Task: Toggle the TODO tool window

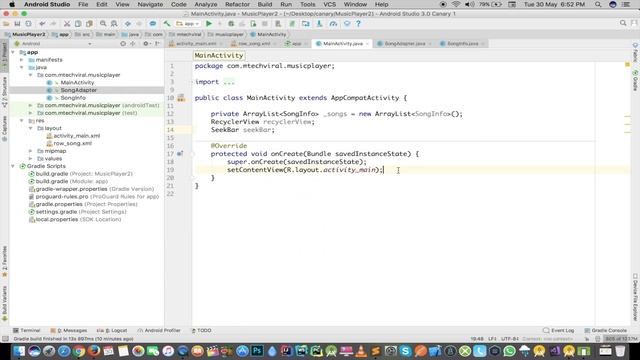Action: point(201,330)
